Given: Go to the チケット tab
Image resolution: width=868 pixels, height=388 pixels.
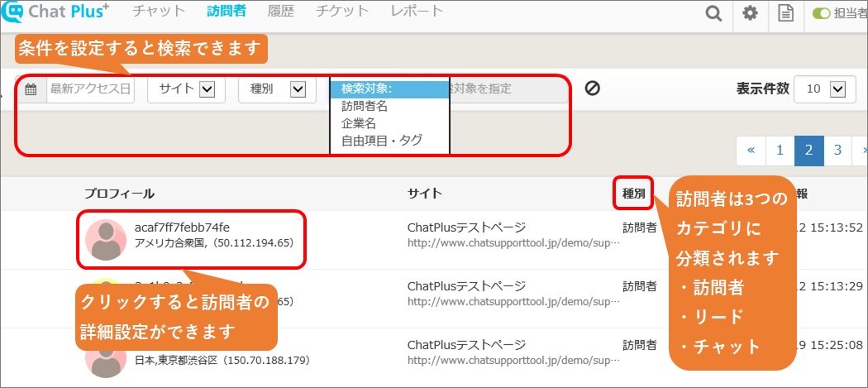Looking at the screenshot, I should pyautogui.click(x=342, y=11).
